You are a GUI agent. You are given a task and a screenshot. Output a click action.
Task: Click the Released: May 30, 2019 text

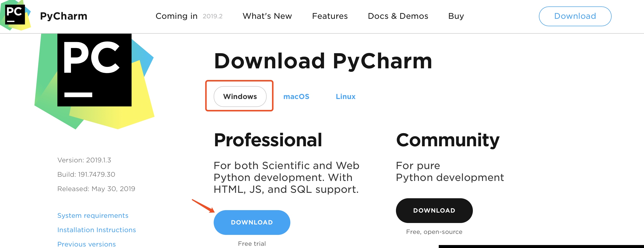point(96,188)
